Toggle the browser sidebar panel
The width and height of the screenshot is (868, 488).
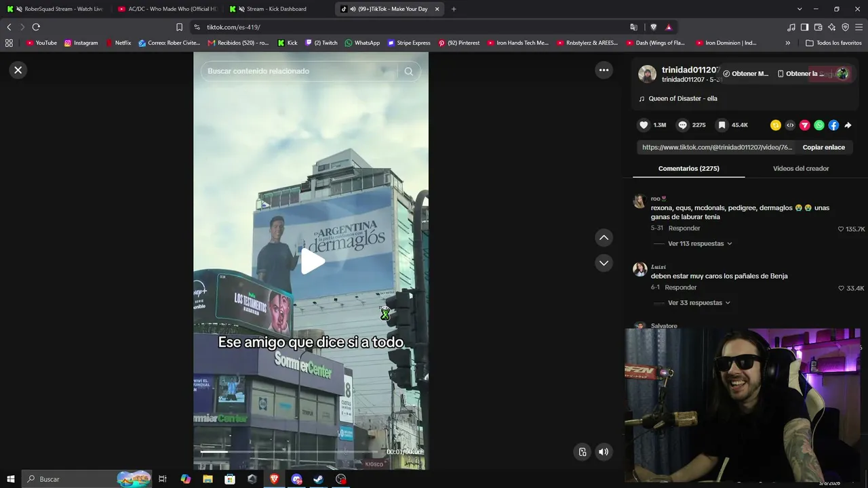[804, 27]
